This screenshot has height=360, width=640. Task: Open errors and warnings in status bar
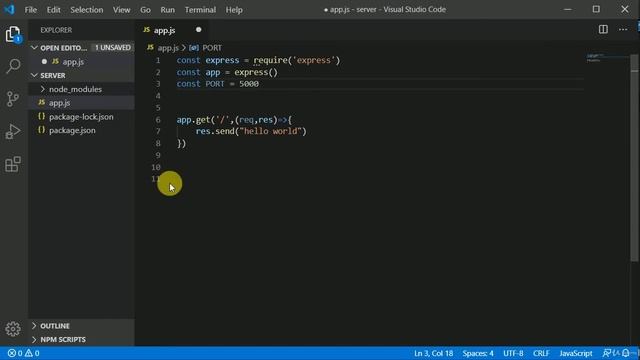pyautogui.click(x=24, y=353)
